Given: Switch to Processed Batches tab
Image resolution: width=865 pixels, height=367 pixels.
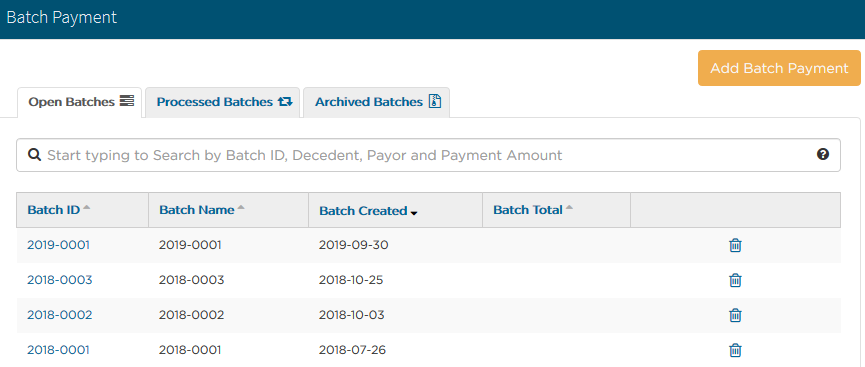Looking at the screenshot, I should coord(222,102).
